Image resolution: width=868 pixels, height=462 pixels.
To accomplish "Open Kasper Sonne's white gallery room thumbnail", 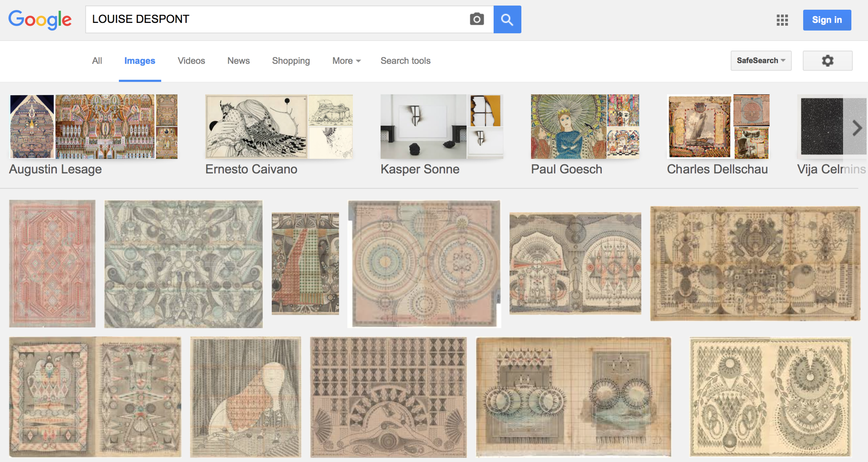I will tap(424, 126).
